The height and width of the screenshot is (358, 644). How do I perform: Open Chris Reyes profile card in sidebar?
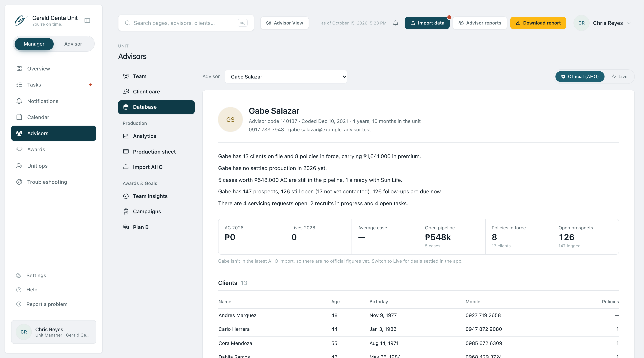click(x=53, y=332)
